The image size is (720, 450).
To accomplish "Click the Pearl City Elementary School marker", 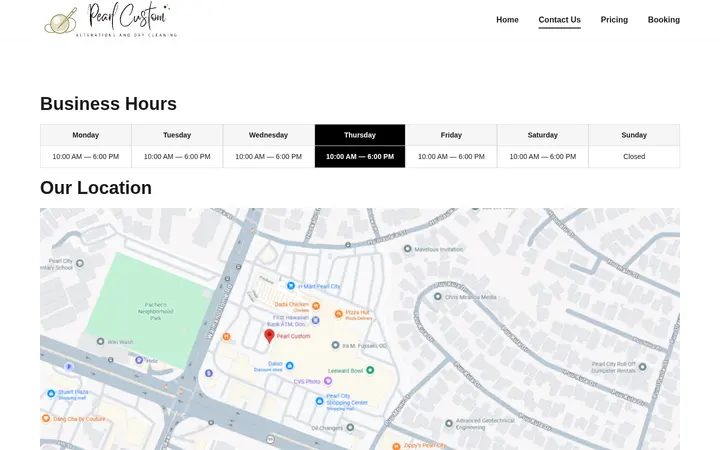I will pyautogui.click(x=79, y=263).
